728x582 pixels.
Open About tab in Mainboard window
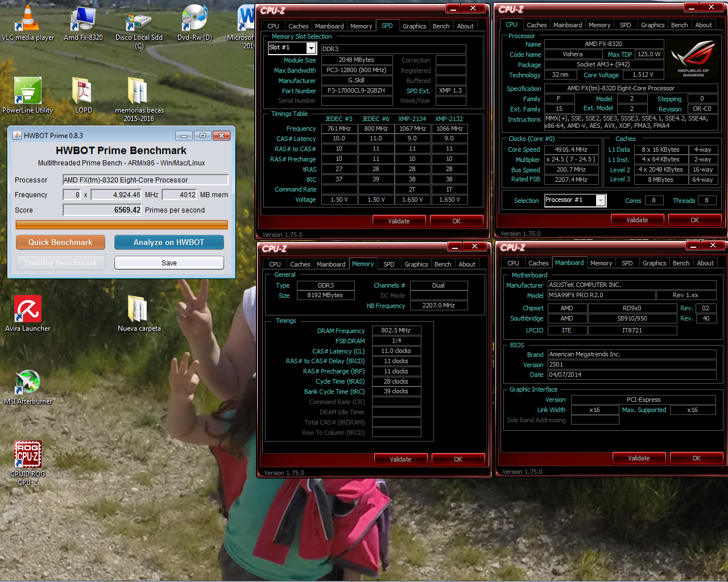[x=705, y=263]
